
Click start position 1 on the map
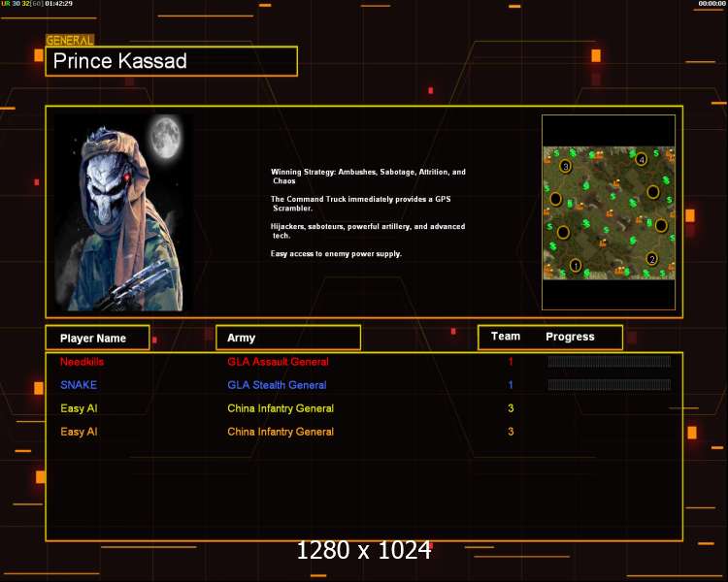pos(576,266)
